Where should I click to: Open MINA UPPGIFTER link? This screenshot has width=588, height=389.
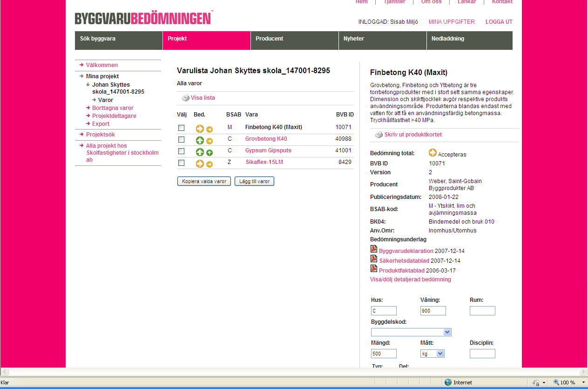(452, 22)
